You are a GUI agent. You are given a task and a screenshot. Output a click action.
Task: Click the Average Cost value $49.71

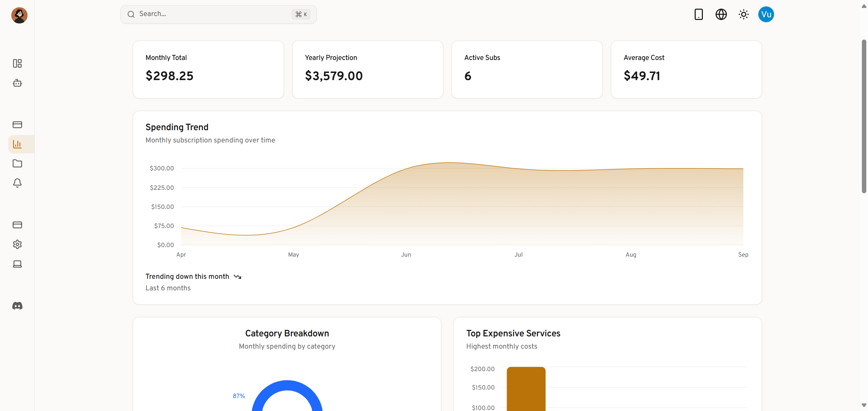pos(642,76)
